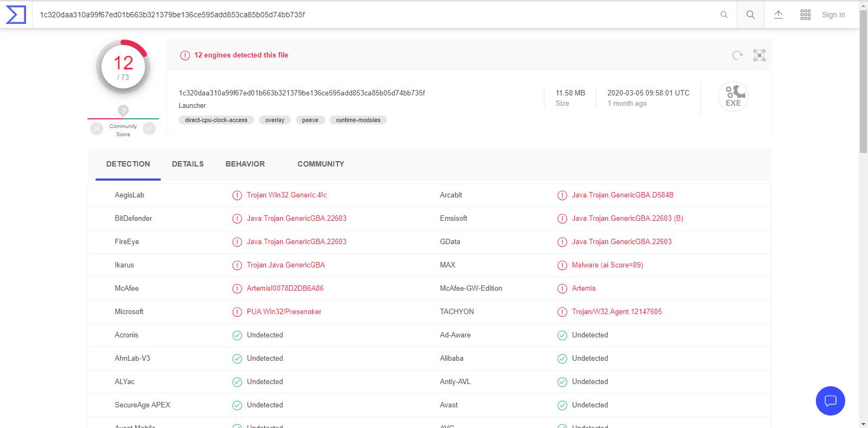Viewport: 868px width, 428px height.
Task: Click the file hash in summary panel
Action: point(302,93)
